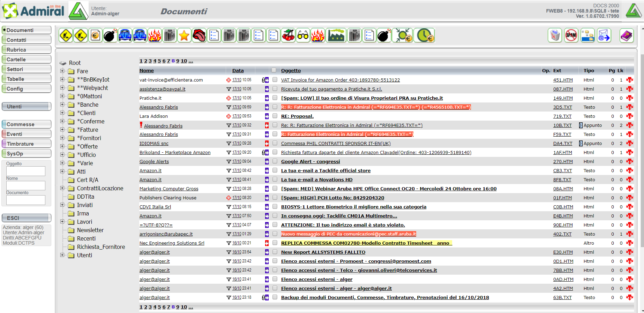Expand the Fare folder
This screenshot has width=644, height=313.
62,71
